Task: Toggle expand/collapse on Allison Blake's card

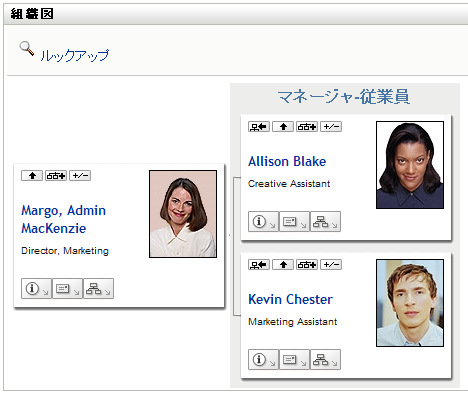Action: pyautogui.click(x=331, y=127)
